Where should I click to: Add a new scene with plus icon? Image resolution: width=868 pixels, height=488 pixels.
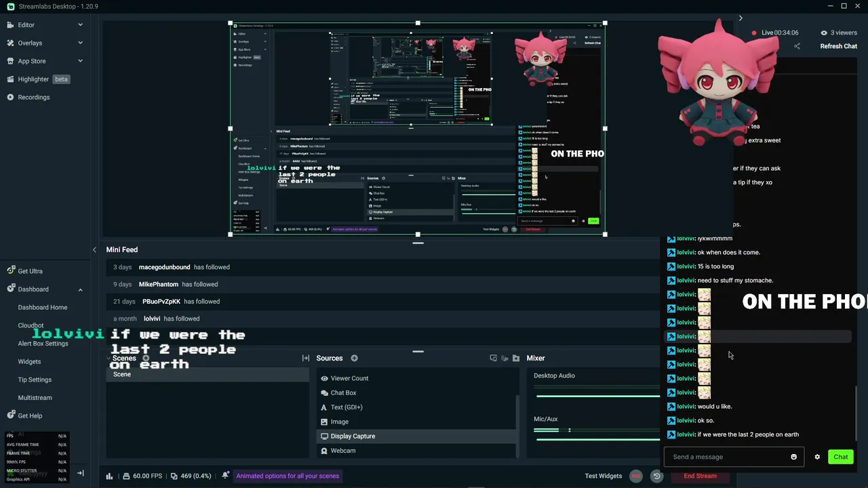(146, 359)
